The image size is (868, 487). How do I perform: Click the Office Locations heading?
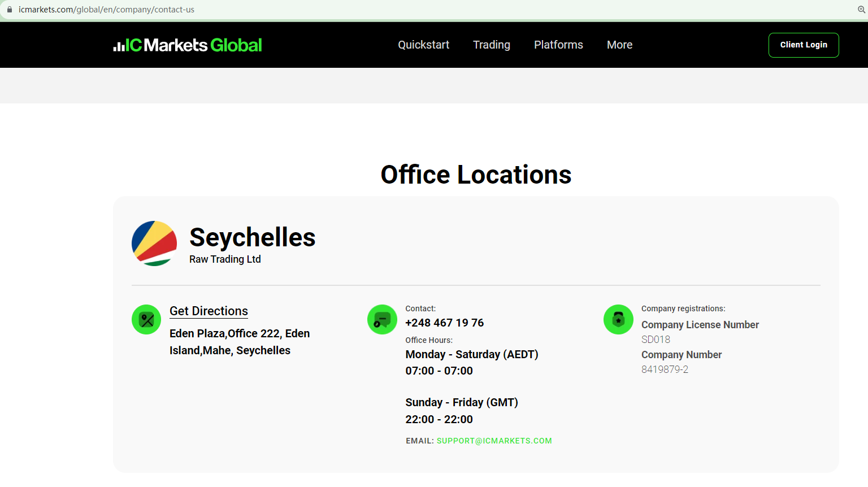476,175
